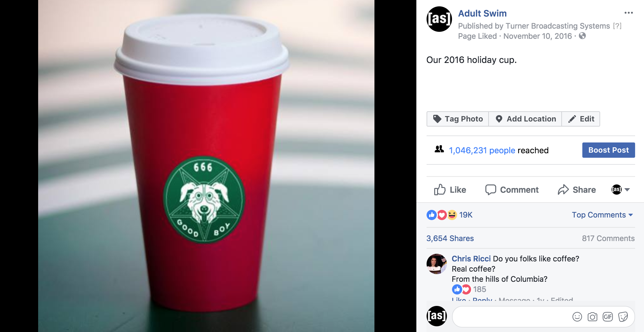Image resolution: width=644 pixels, height=332 pixels.
Task: Click the Comment button under the post
Action: tap(512, 190)
